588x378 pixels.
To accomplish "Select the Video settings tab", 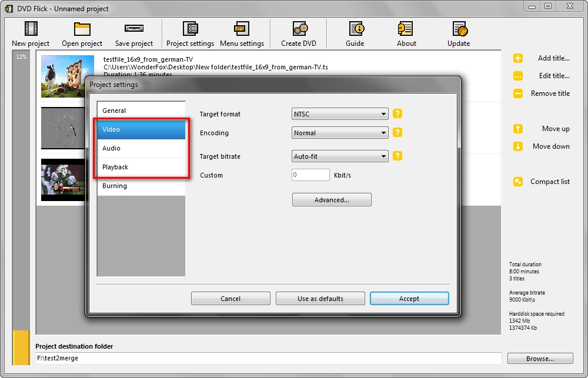I will point(141,129).
